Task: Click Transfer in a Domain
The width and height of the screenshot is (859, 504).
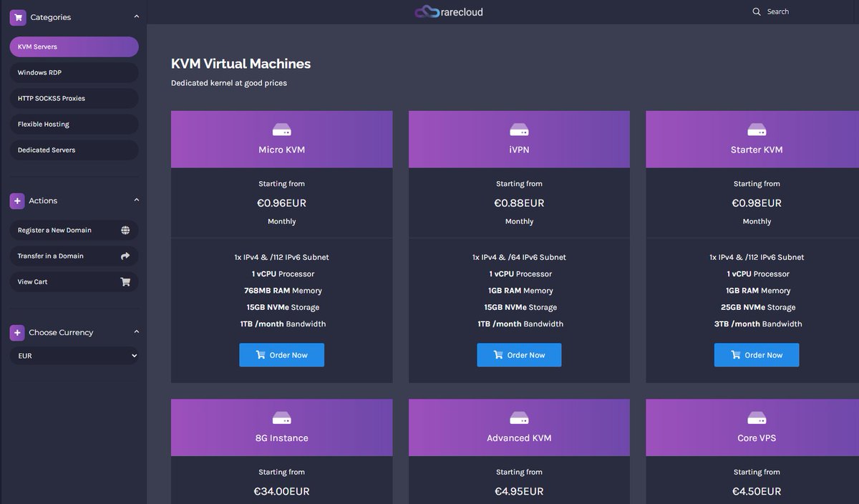Action: tap(74, 256)
